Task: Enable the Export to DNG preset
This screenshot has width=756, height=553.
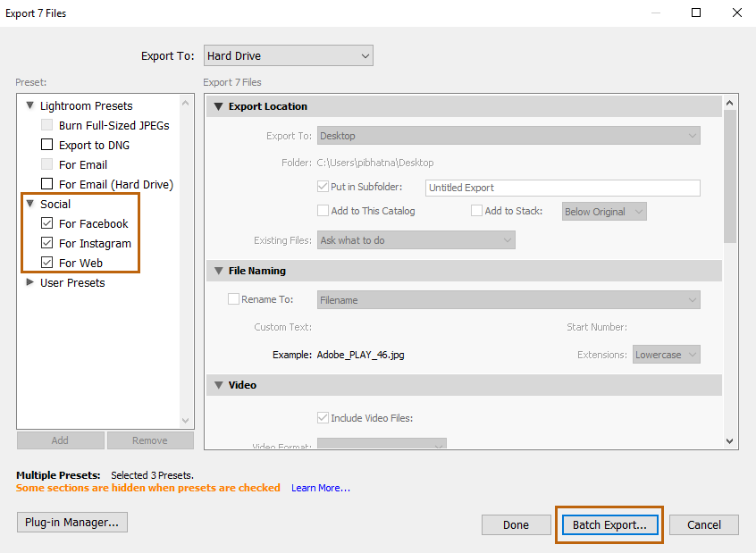Action: point(46,145)
